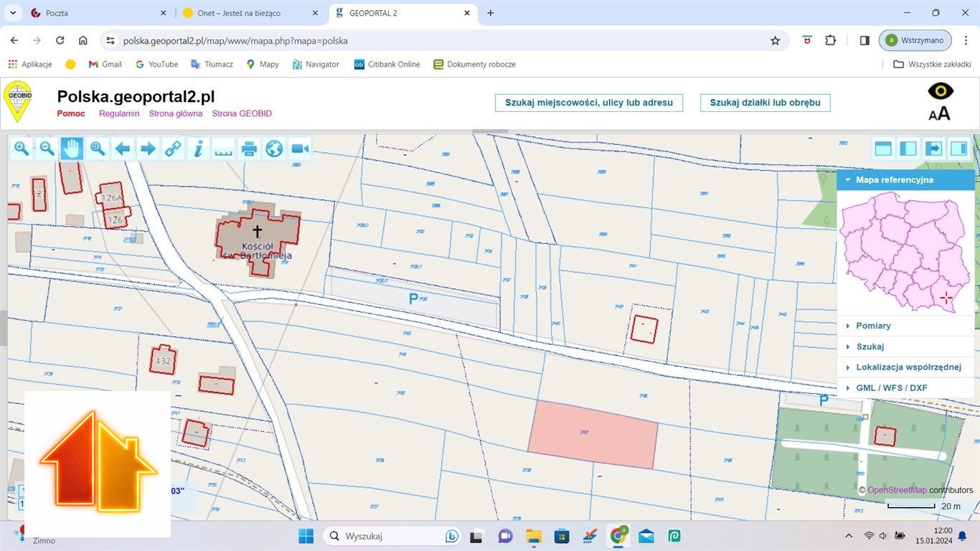980x551 pixels.
Task: Go to browser home page icon
Action: [83, 41]
